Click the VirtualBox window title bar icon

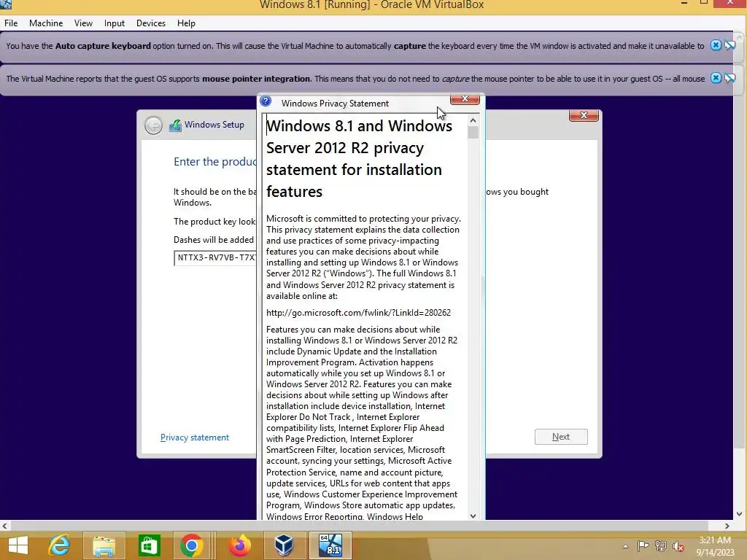[x=6, y=4]
